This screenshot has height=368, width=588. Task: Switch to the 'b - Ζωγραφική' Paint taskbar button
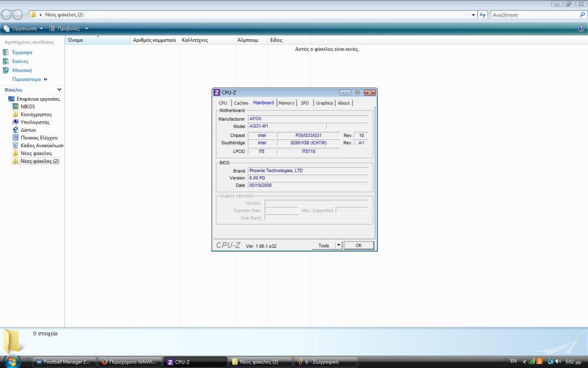(x=326, y=362)
